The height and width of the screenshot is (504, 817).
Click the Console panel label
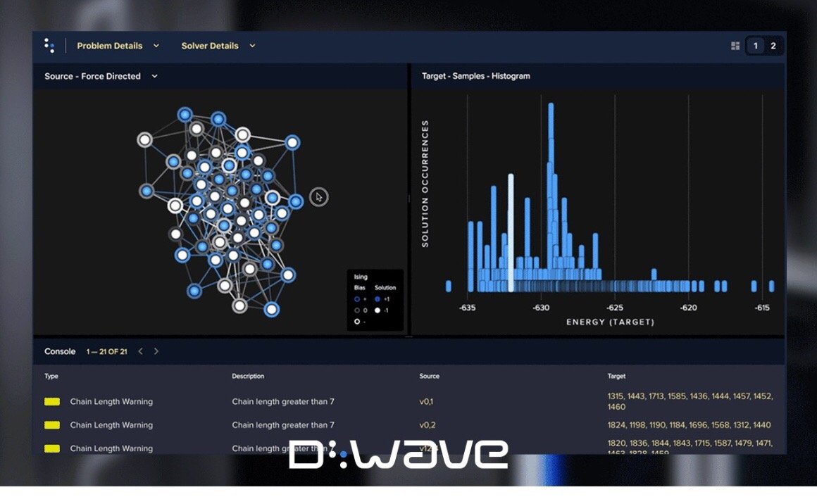(x=60, y=351)
